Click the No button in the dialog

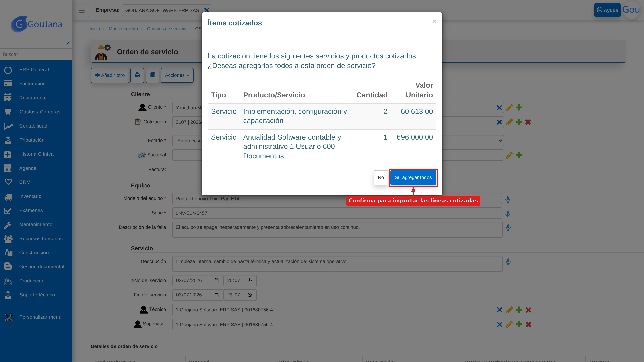(x=381, y=177)
